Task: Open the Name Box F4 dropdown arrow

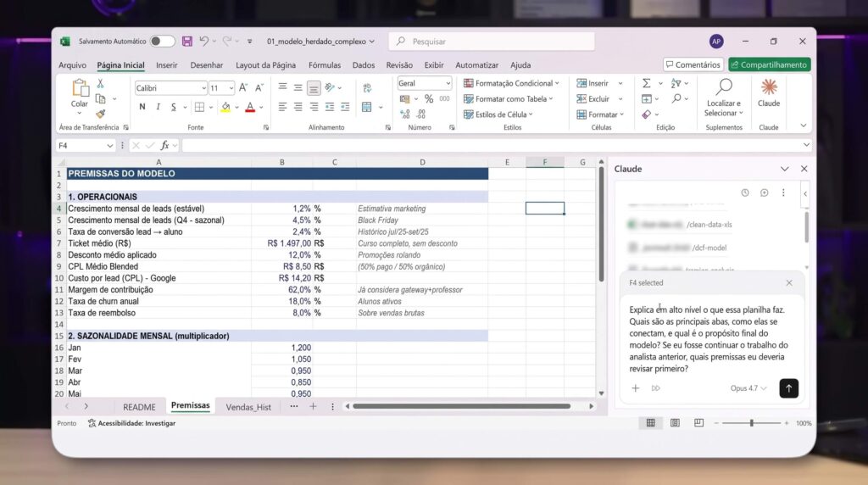Action: coord(109,146)
